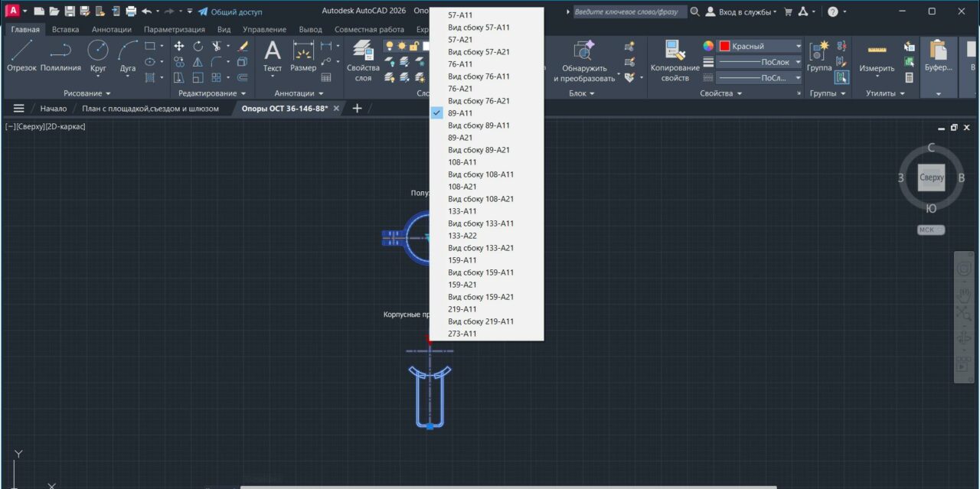
Task: Expand the Аннотации panel
Action: coord(299,93)
